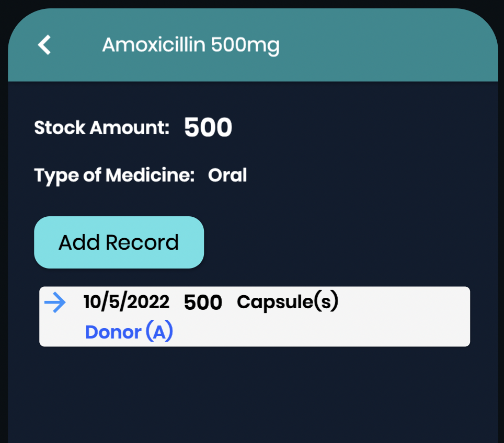Click the Capsule(s) unit text
Screen dimensions: 504x443
pyautogui.click(x=288, y=301)
